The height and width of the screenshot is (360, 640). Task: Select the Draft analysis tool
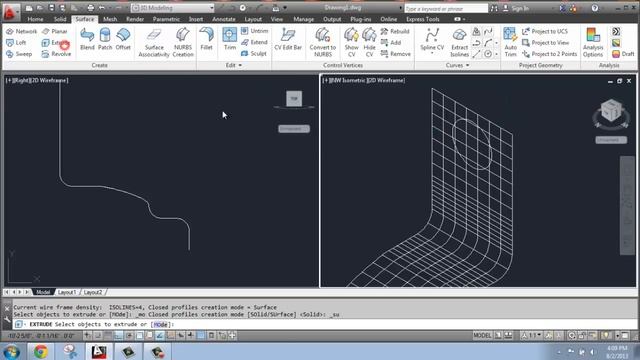pos(623,54)
